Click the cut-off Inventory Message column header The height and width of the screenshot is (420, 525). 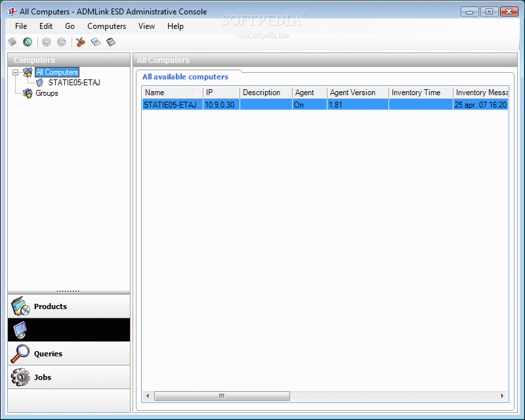pos(481,93)
